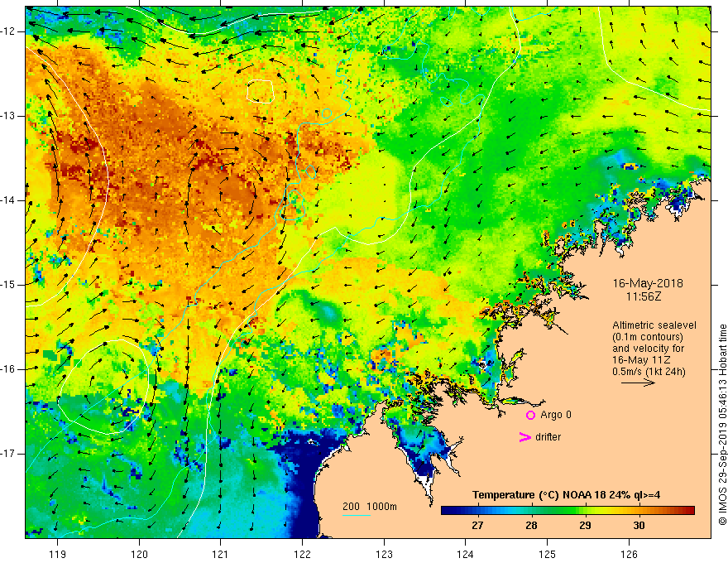Click the dark blue end of the color bar
Screen dimensions: 728x563
point(447,511)
